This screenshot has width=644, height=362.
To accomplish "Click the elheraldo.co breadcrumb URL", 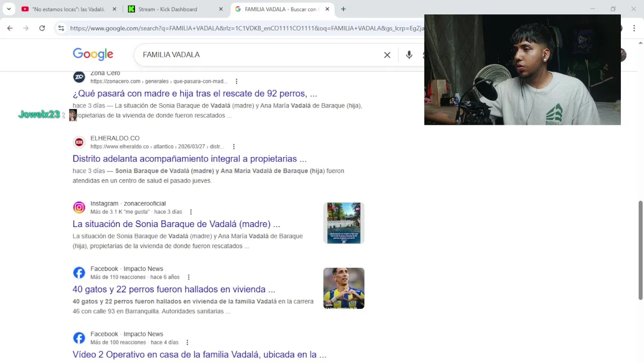I will coord(157,147).
